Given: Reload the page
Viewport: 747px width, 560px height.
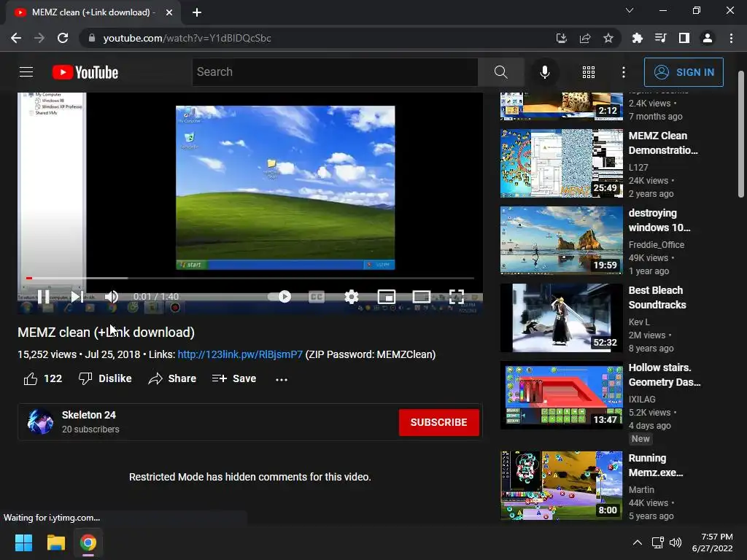Looking at the screenshot, I should tap(63, 38).
